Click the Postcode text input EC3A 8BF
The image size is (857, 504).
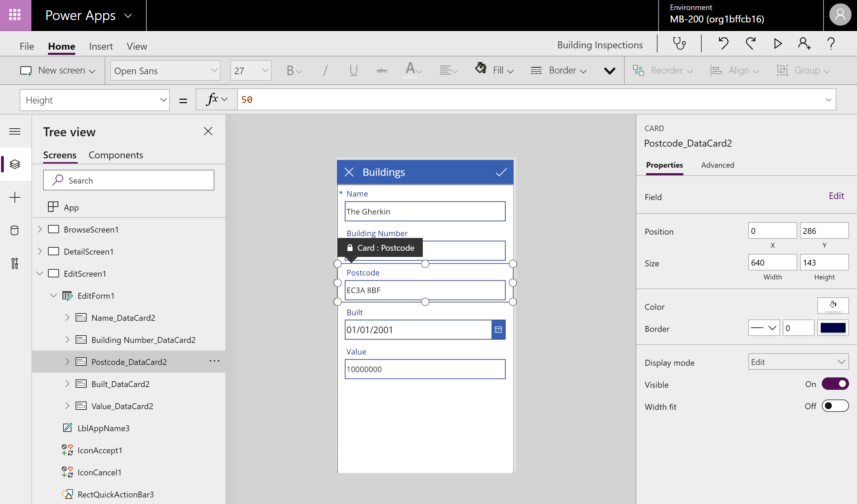[425, 290]
